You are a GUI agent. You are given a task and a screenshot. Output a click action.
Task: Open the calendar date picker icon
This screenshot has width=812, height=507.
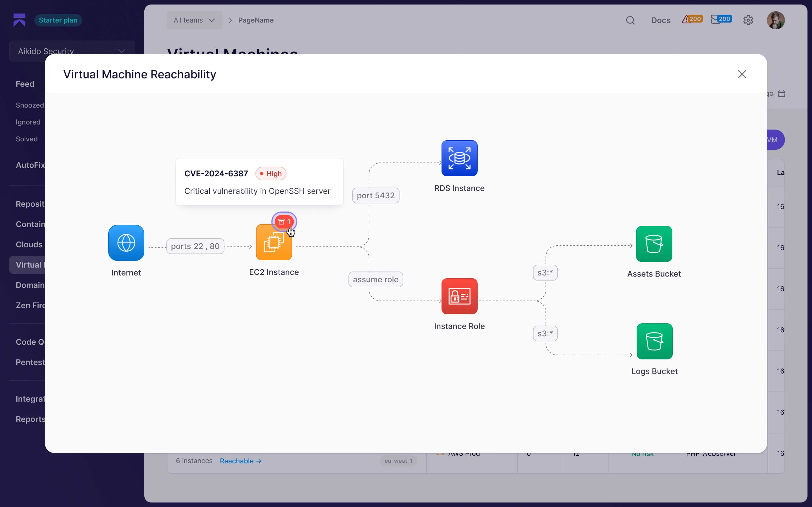(782, 94)
